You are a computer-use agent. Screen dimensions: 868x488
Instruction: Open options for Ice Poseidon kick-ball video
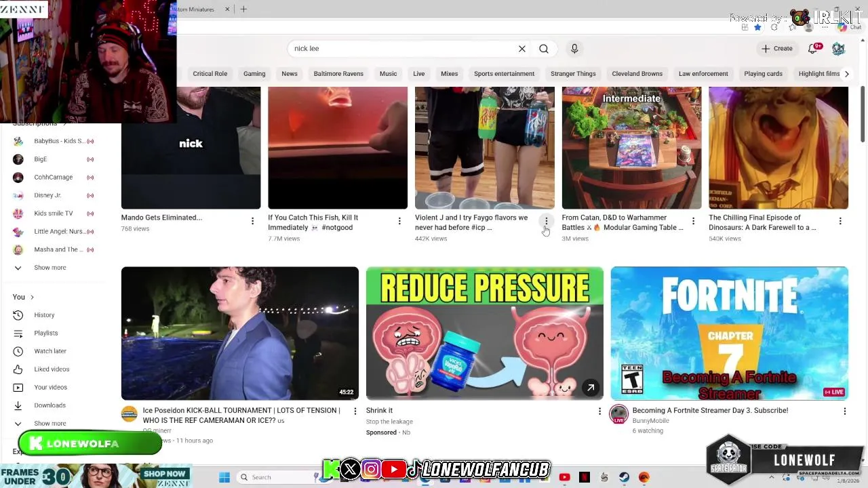355,411
